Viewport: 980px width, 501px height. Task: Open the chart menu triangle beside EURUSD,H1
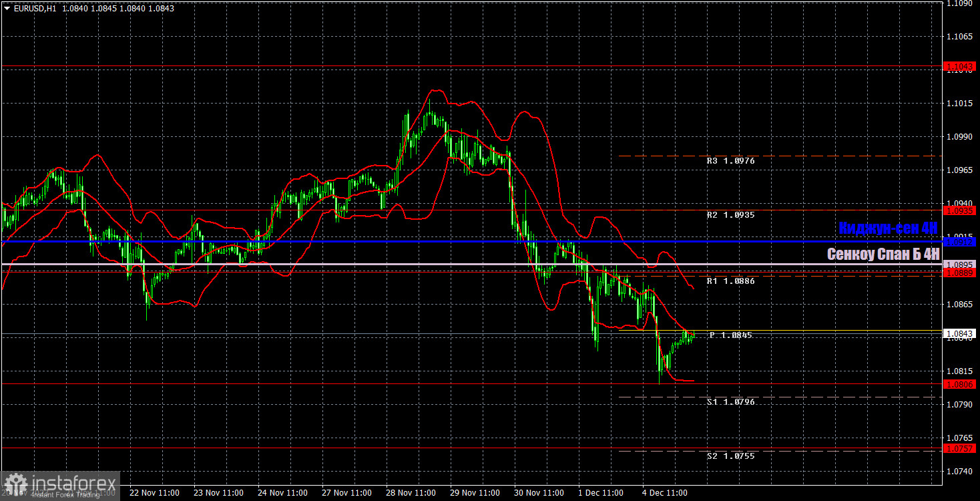point(7,9)
